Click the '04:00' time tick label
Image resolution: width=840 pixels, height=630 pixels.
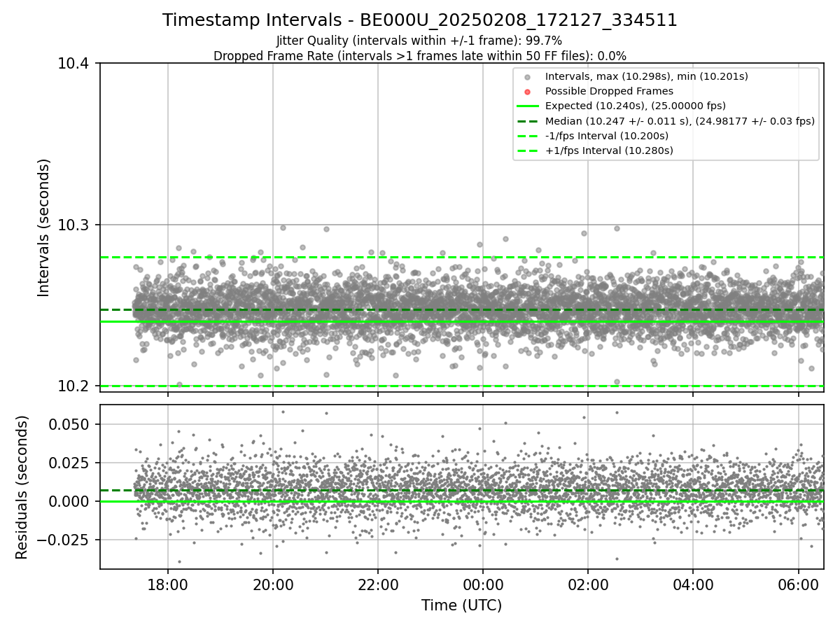[x=693, y=584]
